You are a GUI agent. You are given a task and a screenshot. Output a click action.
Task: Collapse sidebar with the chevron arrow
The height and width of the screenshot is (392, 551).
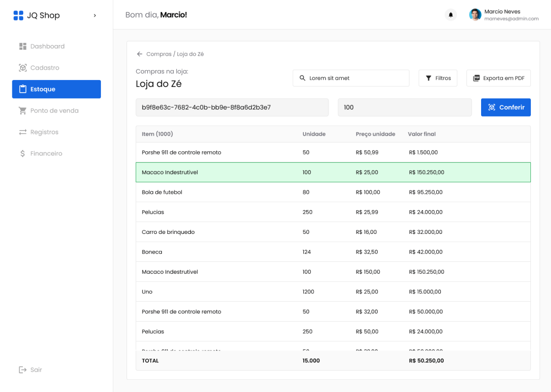click(95, 16)
